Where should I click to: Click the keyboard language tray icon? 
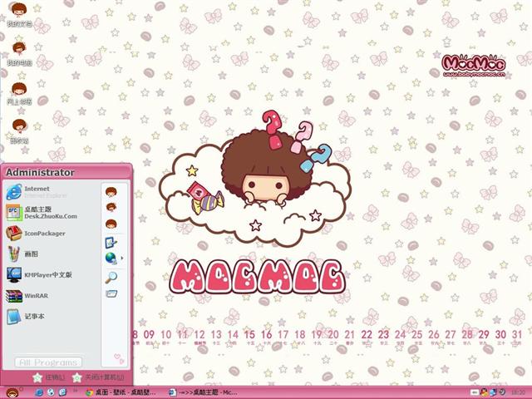pos(474,392)
